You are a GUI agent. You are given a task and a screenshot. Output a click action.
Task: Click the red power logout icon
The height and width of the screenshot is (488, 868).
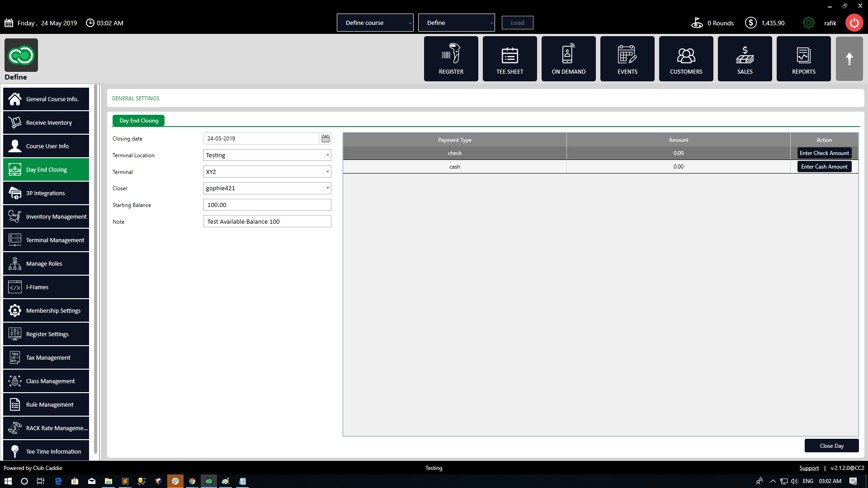coord(854,23)
